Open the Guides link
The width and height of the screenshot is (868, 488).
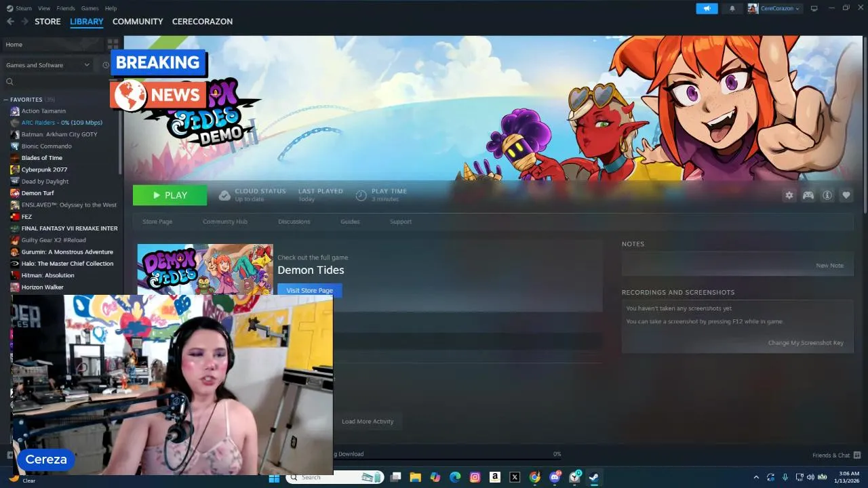coord(350,222)
